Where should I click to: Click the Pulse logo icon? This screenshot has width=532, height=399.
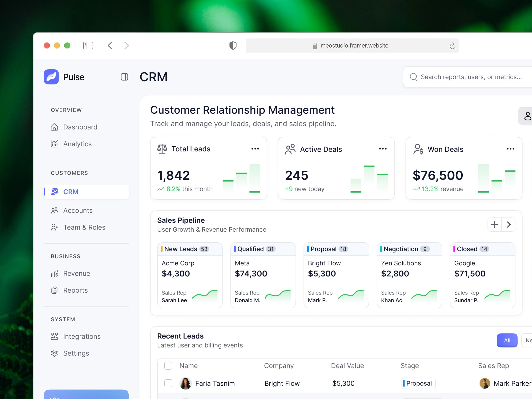51,77
